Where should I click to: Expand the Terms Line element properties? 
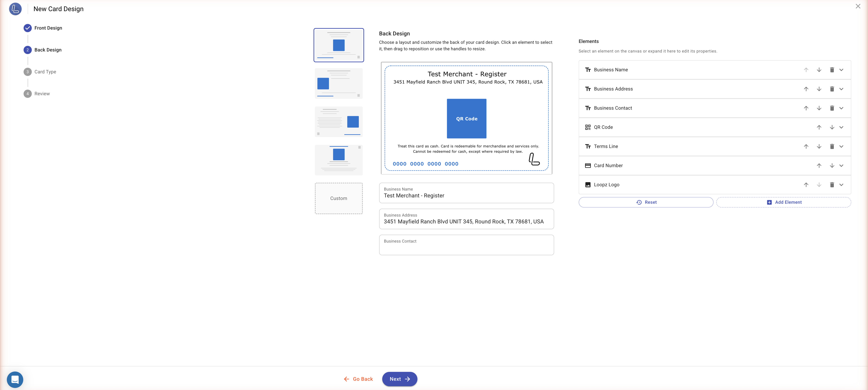pyautogui.click(x=841, y=146)
